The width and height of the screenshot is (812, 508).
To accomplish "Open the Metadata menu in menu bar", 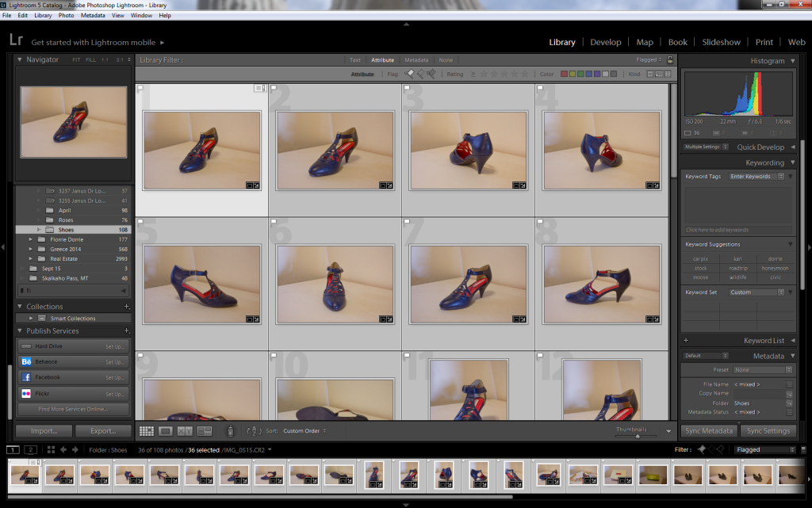I will pyautogui.click(x=93, y=15).
